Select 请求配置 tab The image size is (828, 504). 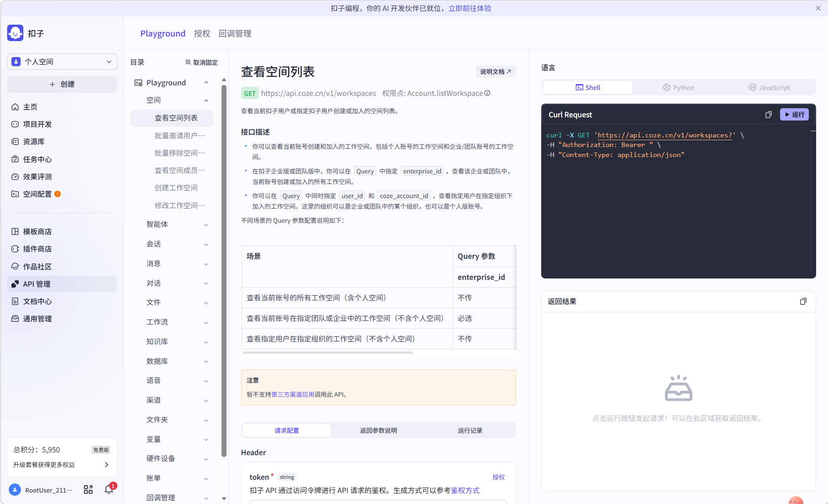pos(287,430)
